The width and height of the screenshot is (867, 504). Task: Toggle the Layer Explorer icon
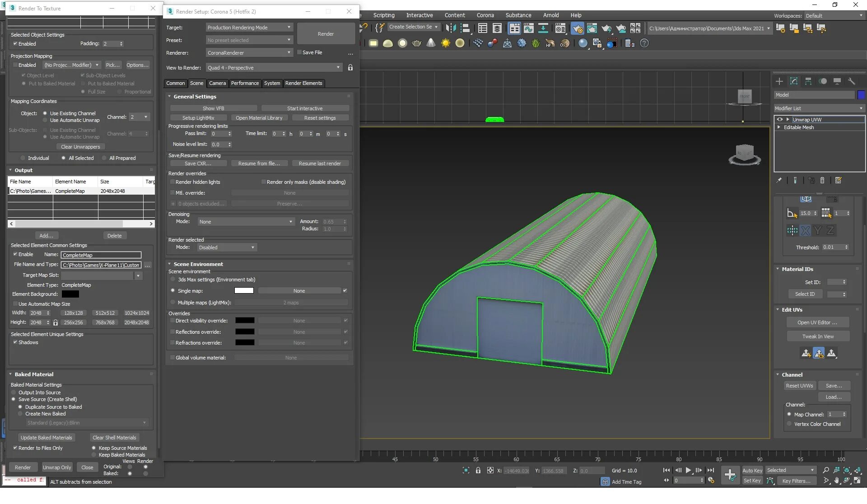coord(497,28)
